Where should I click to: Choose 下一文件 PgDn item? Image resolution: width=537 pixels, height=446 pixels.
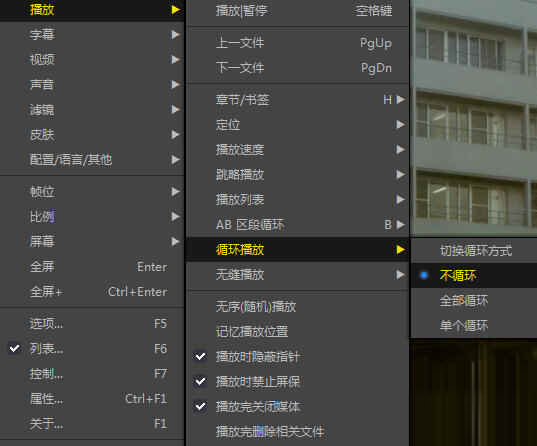pyautogui.click(x=298, y=68)
